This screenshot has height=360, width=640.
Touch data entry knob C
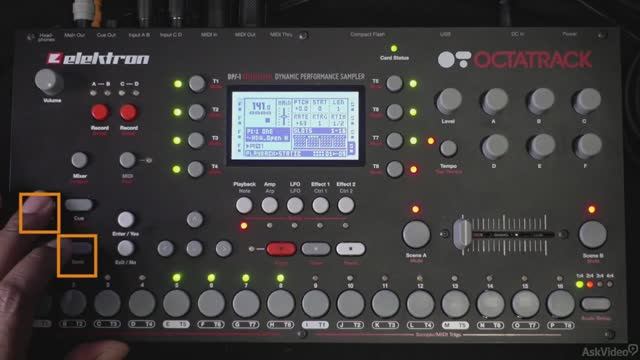coord(587,101)
